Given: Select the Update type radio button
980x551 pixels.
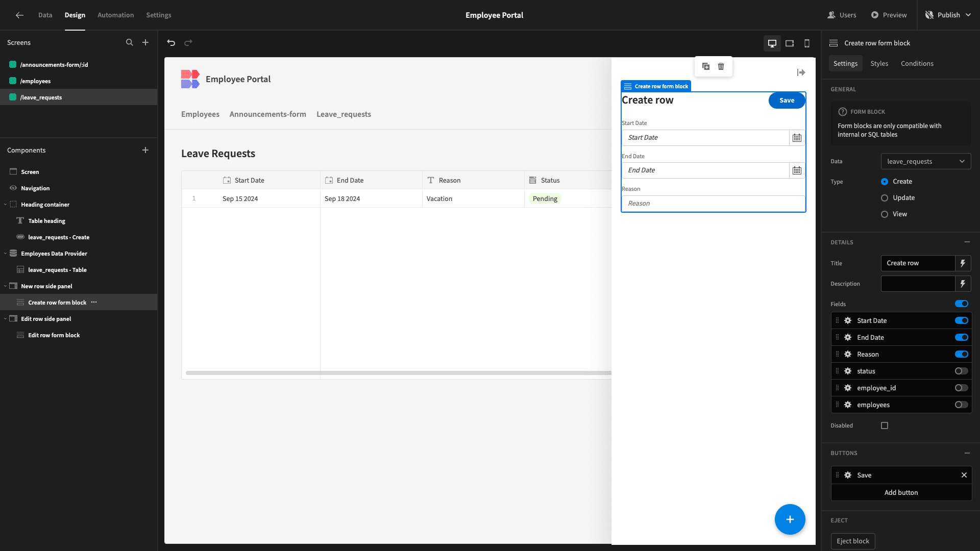Looking at the screenshot, I should pyautogui.click(x=885, y=198).
